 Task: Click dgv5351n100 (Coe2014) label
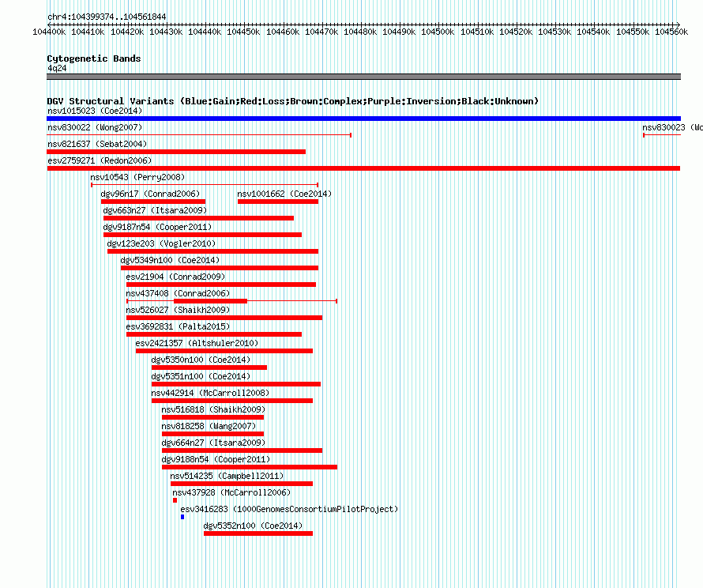201,376
